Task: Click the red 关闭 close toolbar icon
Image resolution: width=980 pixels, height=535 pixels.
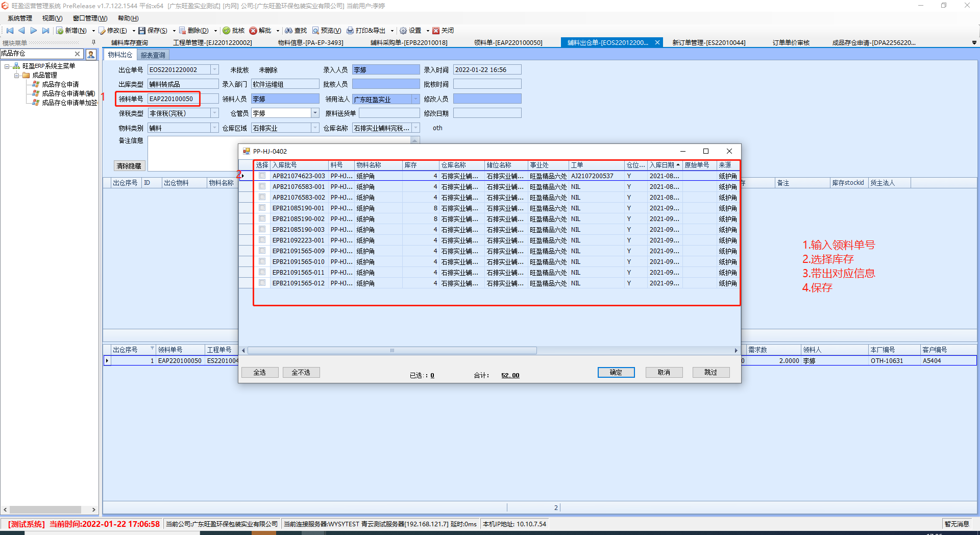Action: (436, 31)
